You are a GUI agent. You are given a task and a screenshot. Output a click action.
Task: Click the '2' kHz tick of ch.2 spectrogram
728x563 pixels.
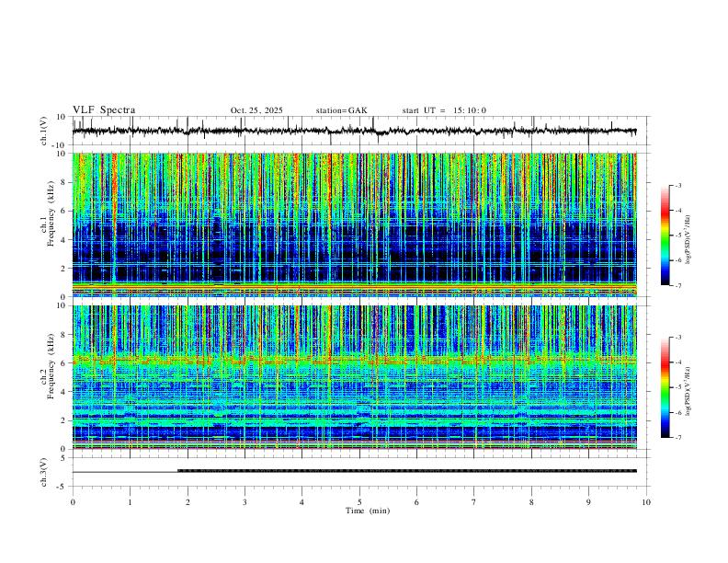64,420
